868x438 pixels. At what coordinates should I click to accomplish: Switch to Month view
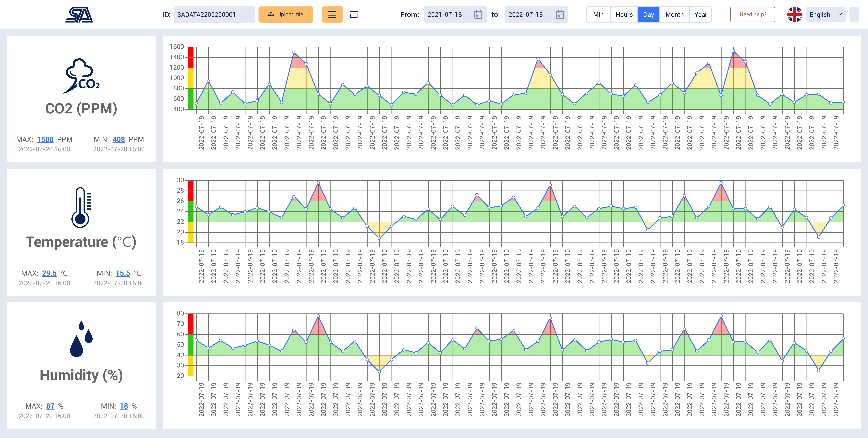tap(674, 14)
